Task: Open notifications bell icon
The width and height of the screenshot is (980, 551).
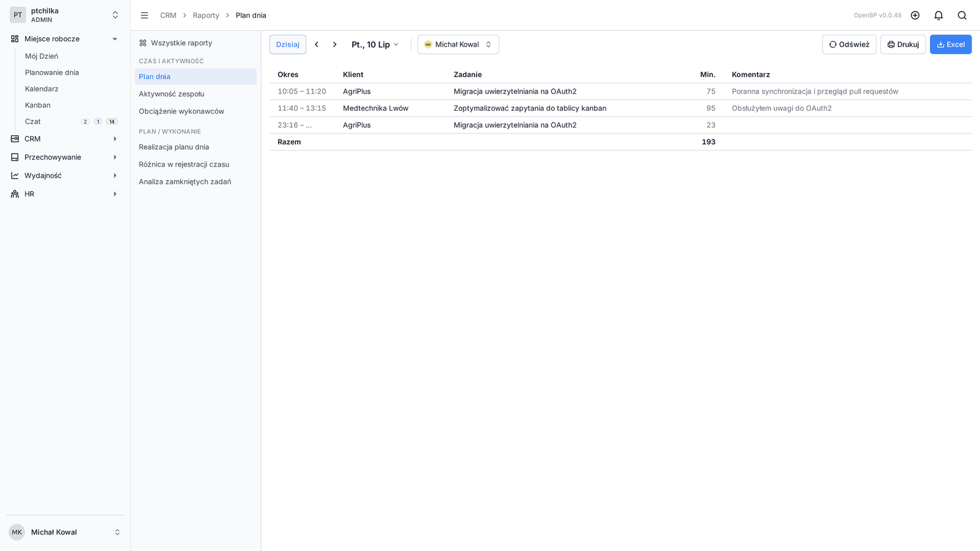Action: click(938, 15)
